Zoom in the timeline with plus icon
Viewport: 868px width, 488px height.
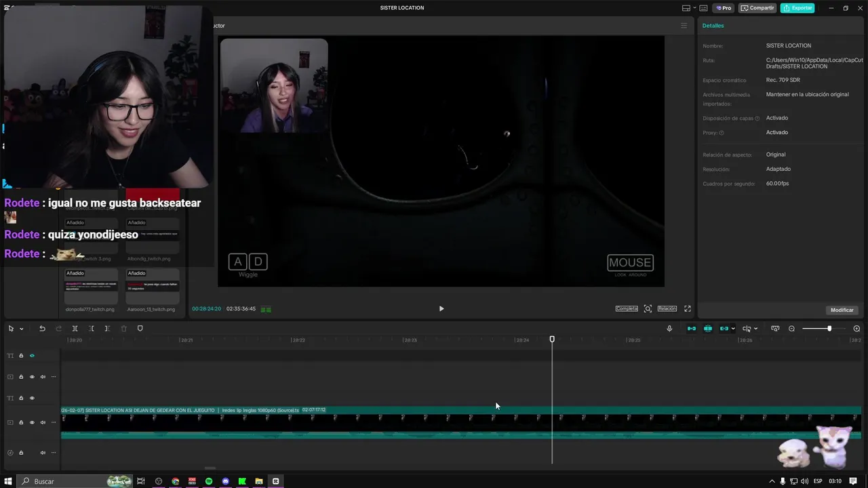click(856, 329)
